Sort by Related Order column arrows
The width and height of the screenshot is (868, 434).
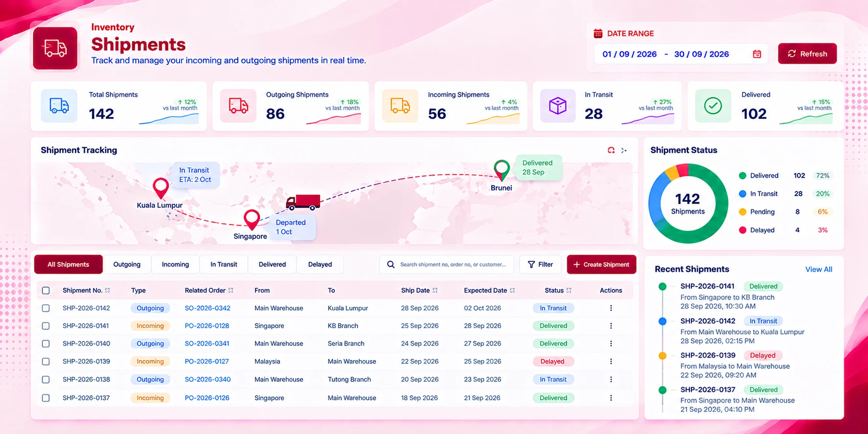[231, 291]
